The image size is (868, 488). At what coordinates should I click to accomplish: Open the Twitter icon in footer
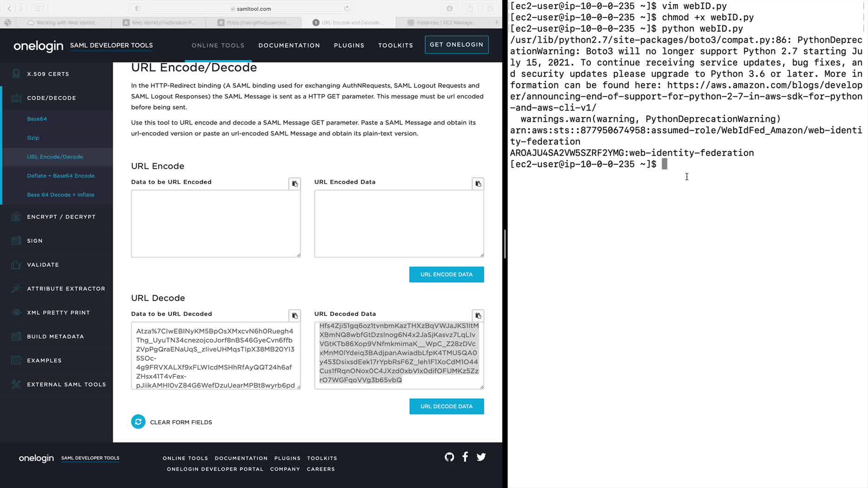point(481,457)
